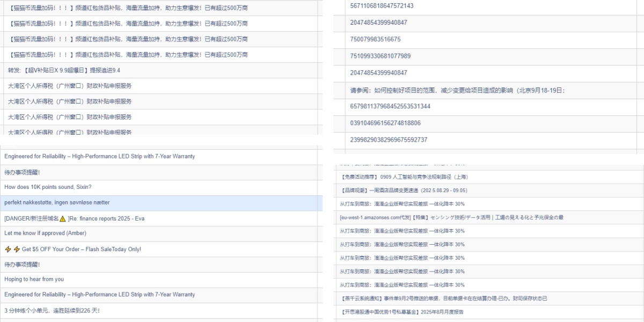Open the row numbered 751099330681077989

[x=380, y=56]
